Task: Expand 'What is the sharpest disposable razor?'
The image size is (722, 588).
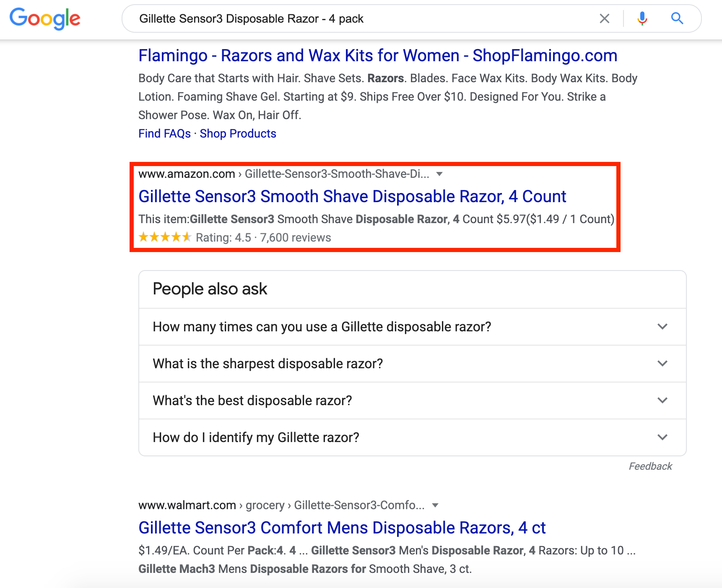Action: [x=412, y=364]
